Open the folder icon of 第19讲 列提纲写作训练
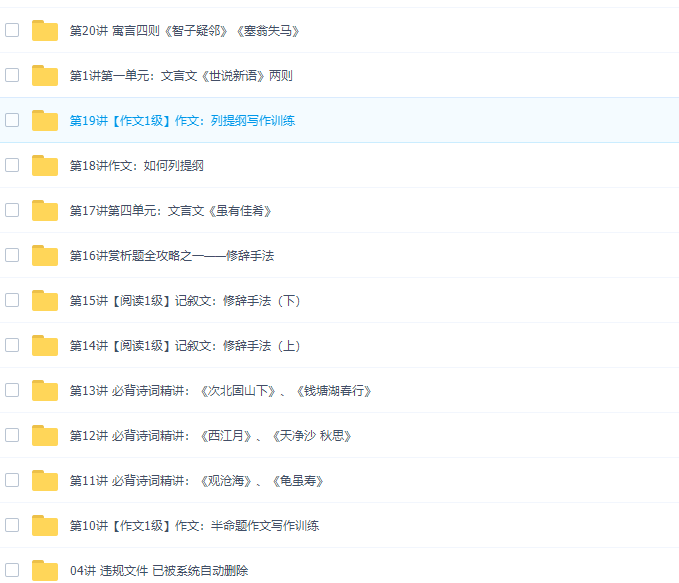The width and height of the screenshot is (679, 583). [x=44, y=121]
